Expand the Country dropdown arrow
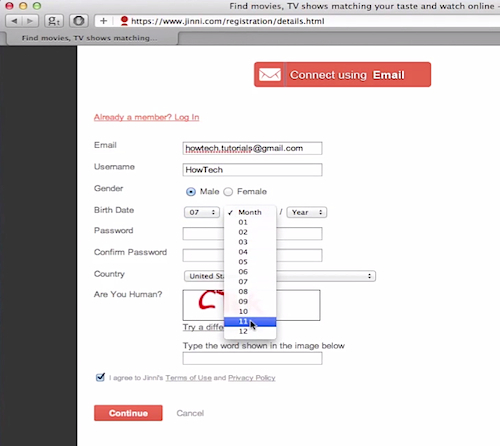 coord(369,276)
